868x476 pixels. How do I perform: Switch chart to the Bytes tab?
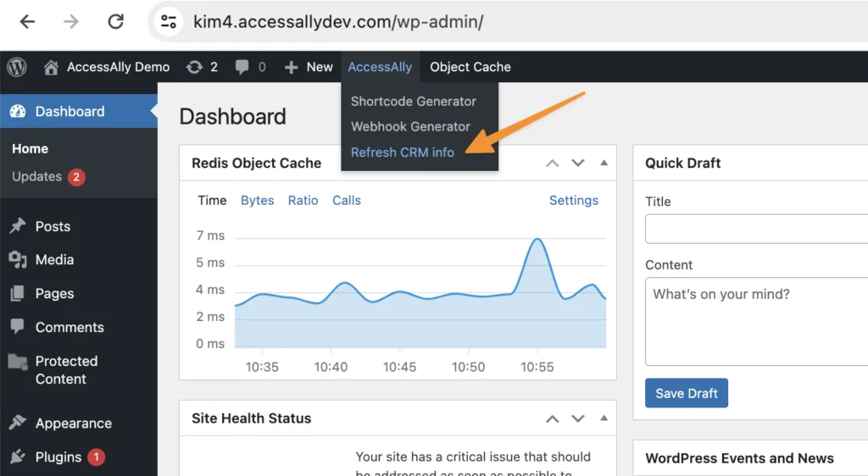258,200
